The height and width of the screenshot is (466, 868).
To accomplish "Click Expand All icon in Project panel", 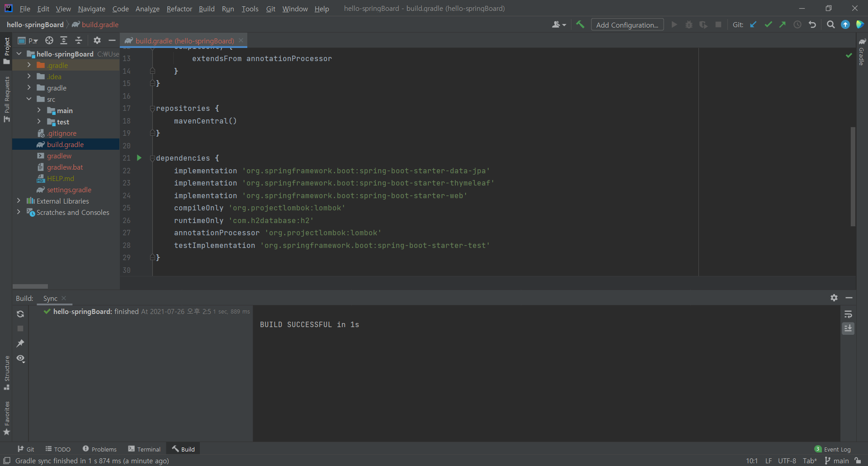I will (x=64, y=40).
